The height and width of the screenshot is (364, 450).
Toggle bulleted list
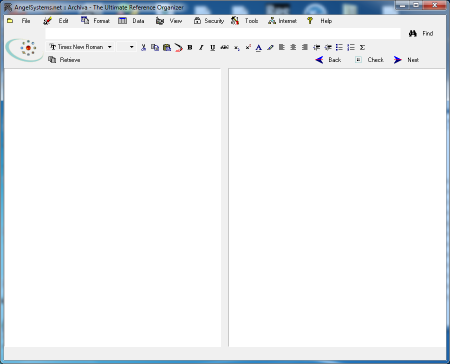click(339, 47)
